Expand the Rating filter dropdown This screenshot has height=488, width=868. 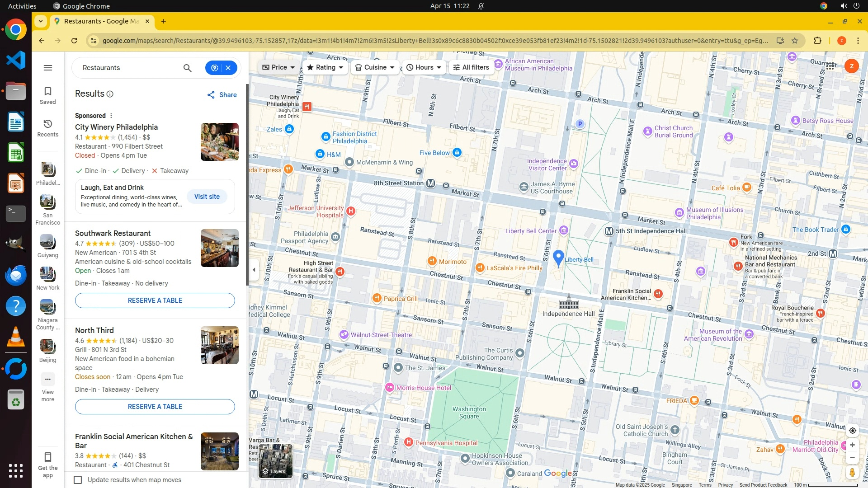pos(325,67)
